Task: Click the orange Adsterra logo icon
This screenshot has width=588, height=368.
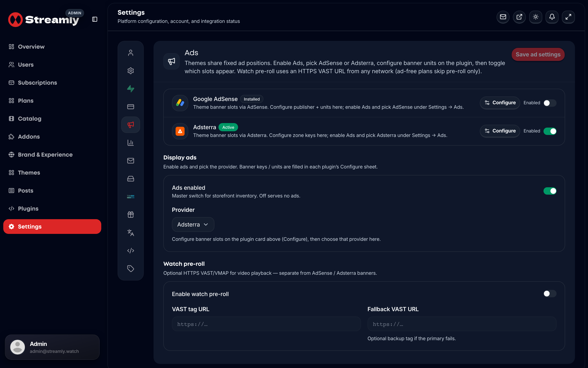Action: 180,131
